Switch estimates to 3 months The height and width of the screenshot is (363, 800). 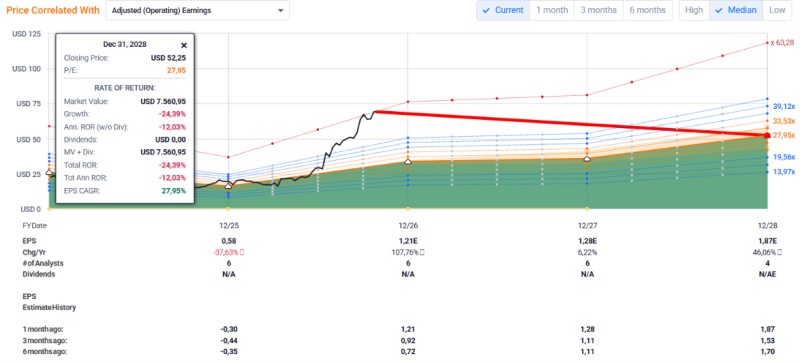click(x=598, y=10)
